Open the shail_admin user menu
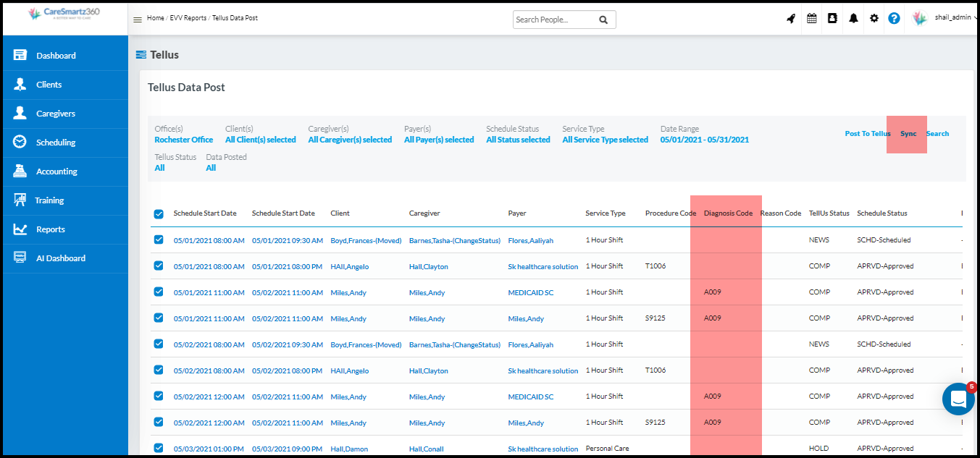Image resolution: width=980 pixels, height=458 pixels. tap(946, 18)
